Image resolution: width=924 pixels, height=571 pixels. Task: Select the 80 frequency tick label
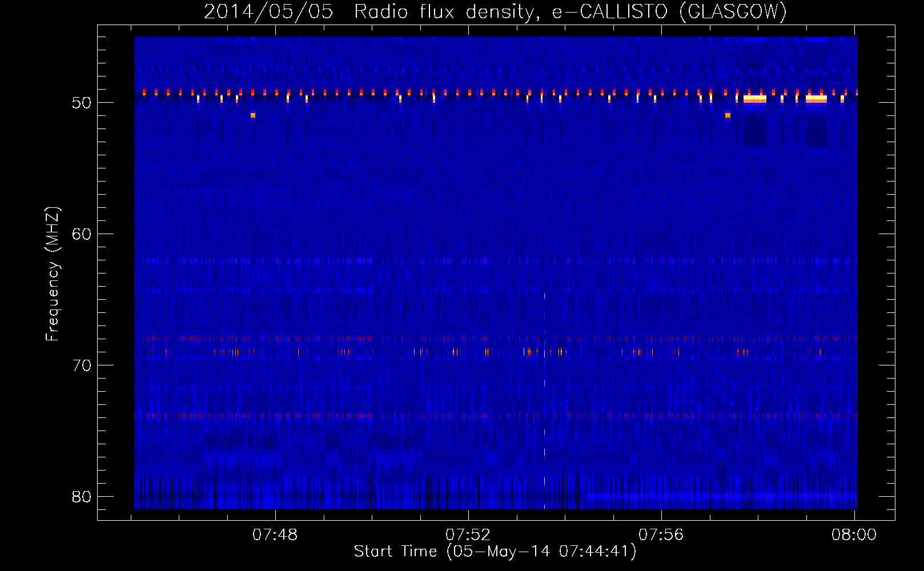(x=82, y=497)
